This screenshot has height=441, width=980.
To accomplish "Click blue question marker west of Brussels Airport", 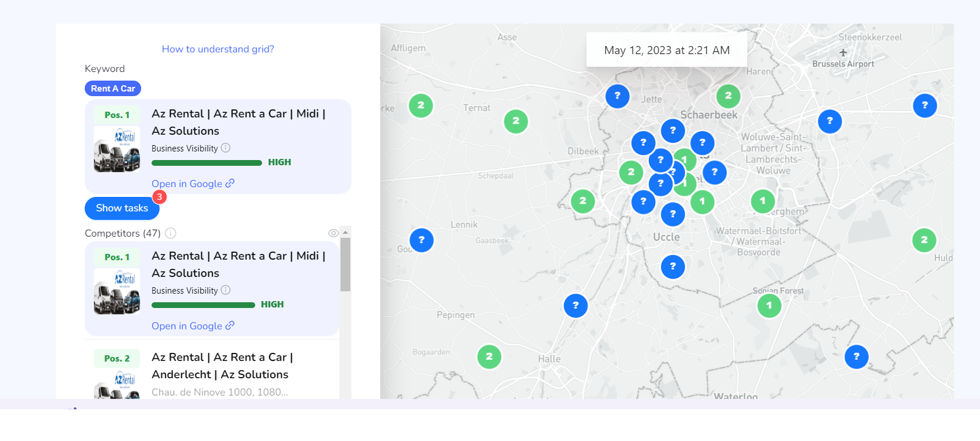I will pos(830,121).
